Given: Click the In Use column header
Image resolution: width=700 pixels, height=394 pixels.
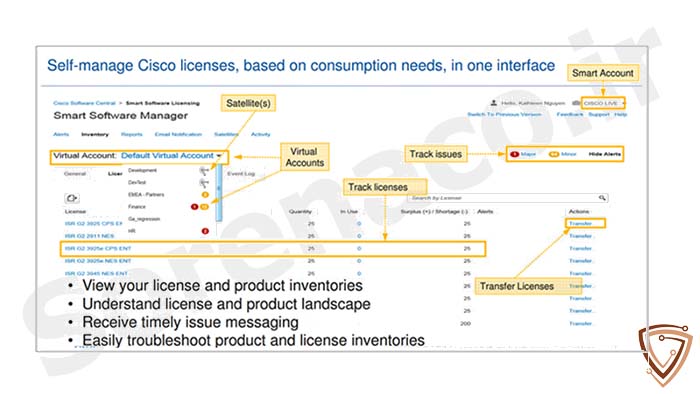Looking at the screenshot, I should (x=349, y=212).
